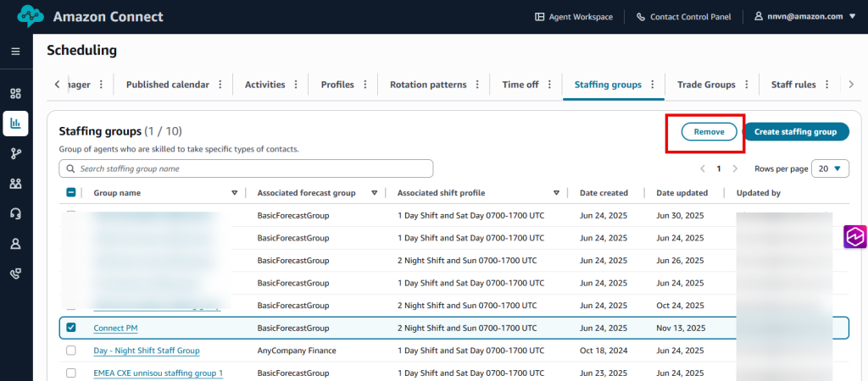Open the Rows per page dropdown

[x=830, y=168]
